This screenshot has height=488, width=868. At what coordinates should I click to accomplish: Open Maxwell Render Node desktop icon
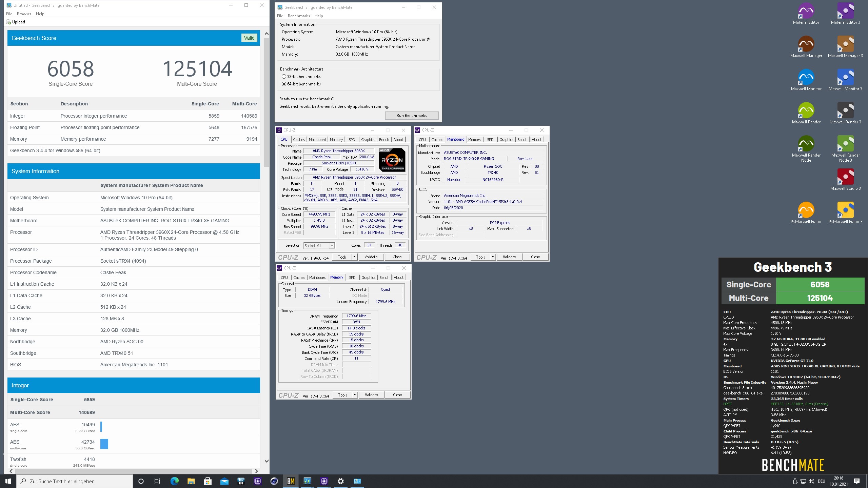(806, 149)
